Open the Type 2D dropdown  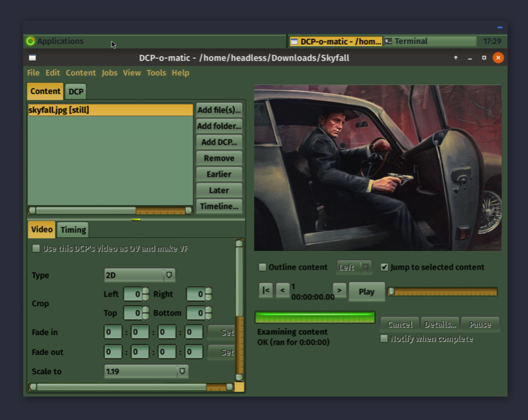tap(139, 275)
